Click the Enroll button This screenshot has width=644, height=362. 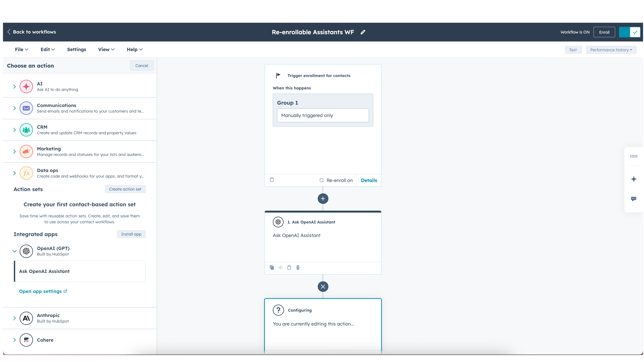click(x=604, y=32)
